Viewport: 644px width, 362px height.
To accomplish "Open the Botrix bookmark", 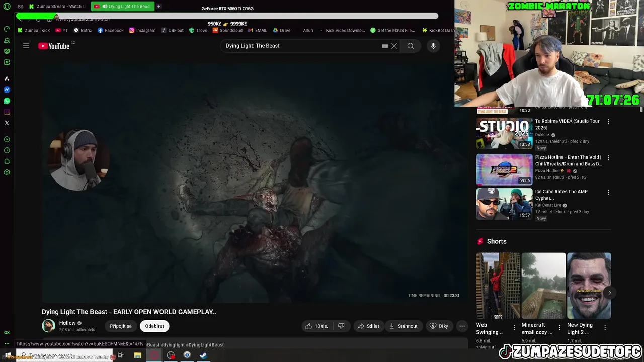I will pos(83,30).
